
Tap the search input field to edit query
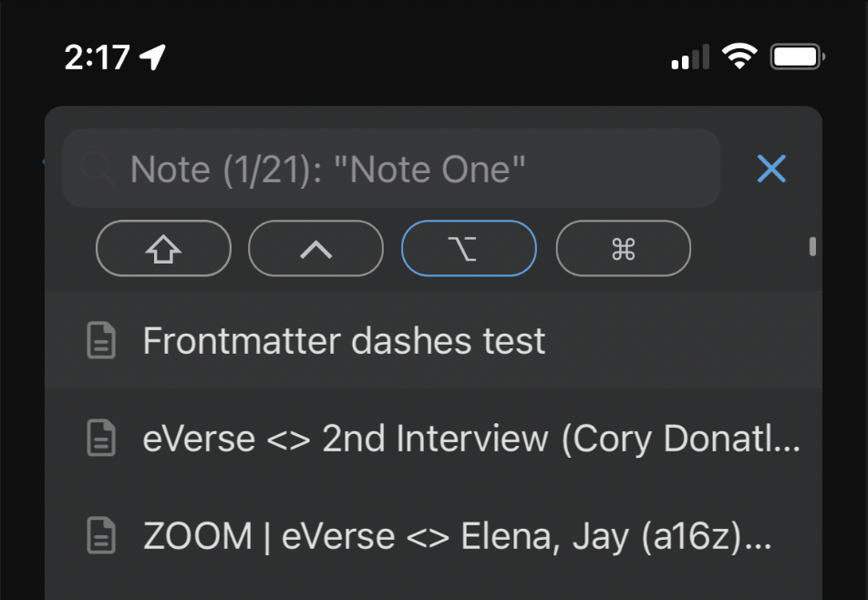pos(392,169)
